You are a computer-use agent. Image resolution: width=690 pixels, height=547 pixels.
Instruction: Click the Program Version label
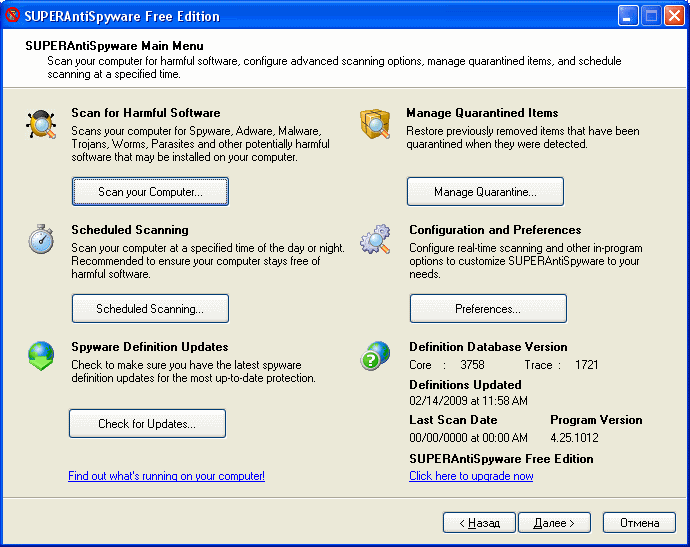[596, 420]
